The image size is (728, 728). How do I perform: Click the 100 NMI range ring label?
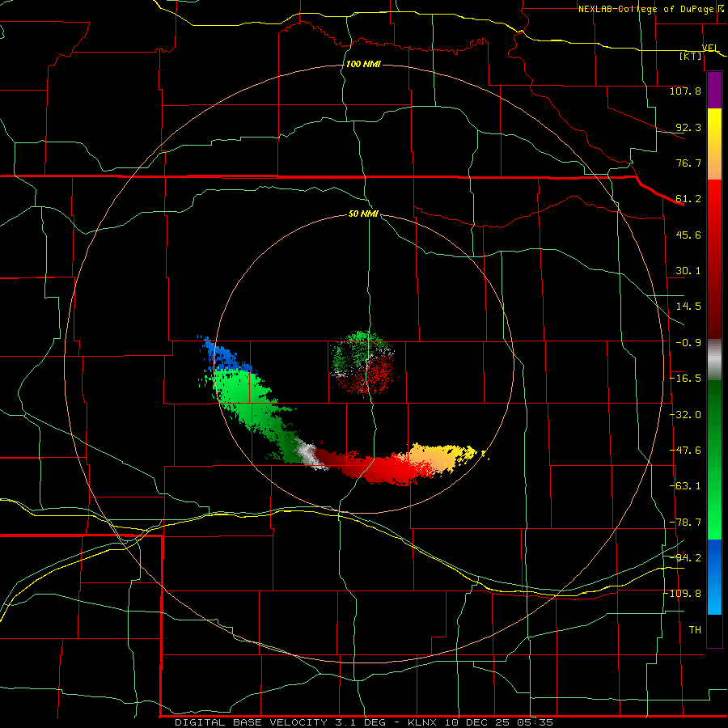(x=363, y=64)
